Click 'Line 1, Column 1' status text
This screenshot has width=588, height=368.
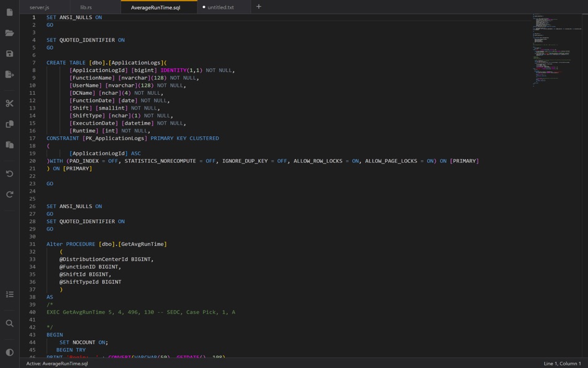click(562, 364)
